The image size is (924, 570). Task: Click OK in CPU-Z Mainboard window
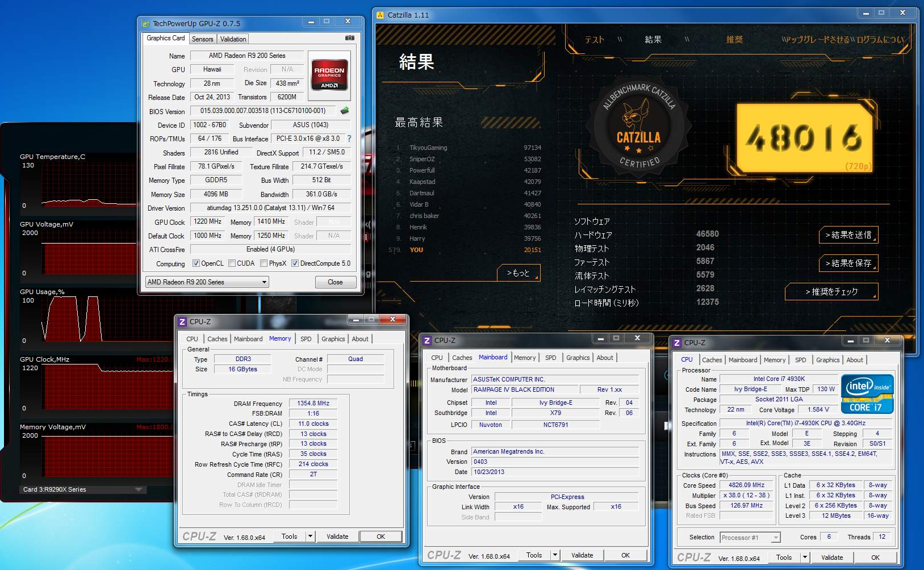[625, 555]
